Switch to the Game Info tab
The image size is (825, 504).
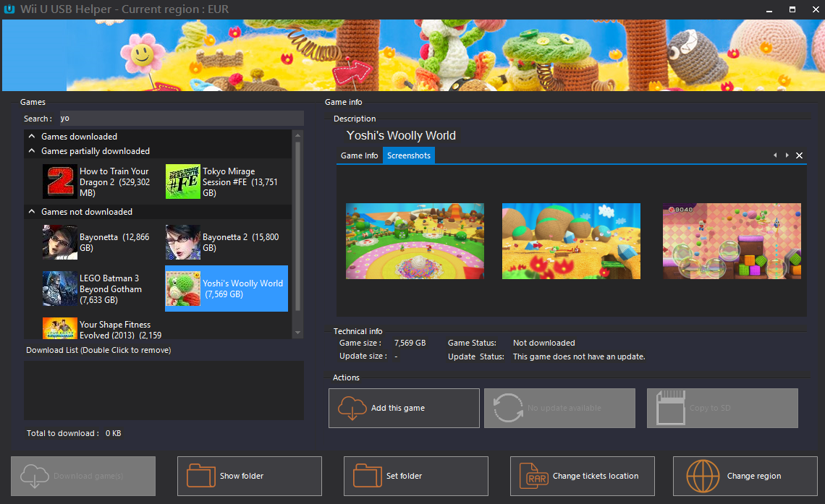click(360, 155)
